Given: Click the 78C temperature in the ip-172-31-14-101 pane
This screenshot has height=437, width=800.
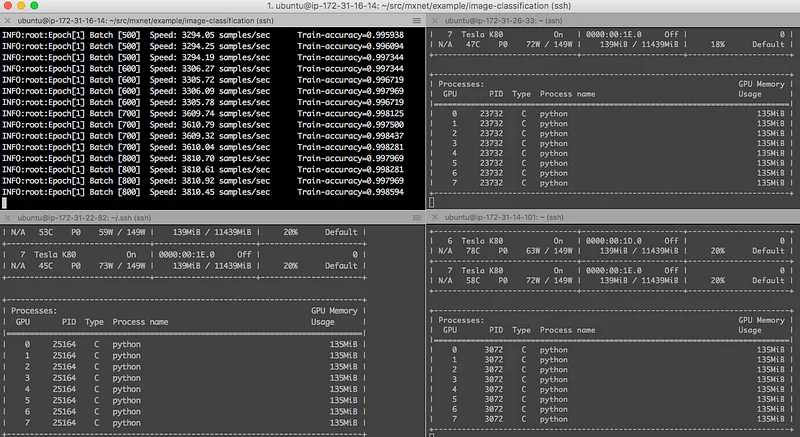Looking at the screenshot, I should 473,251.
